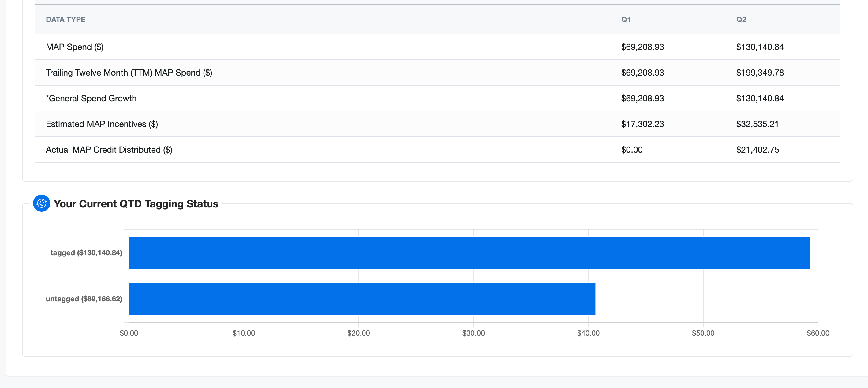Click the $0.00 x-axis tick label
This screenshot has width=868, height=388.
129,333
